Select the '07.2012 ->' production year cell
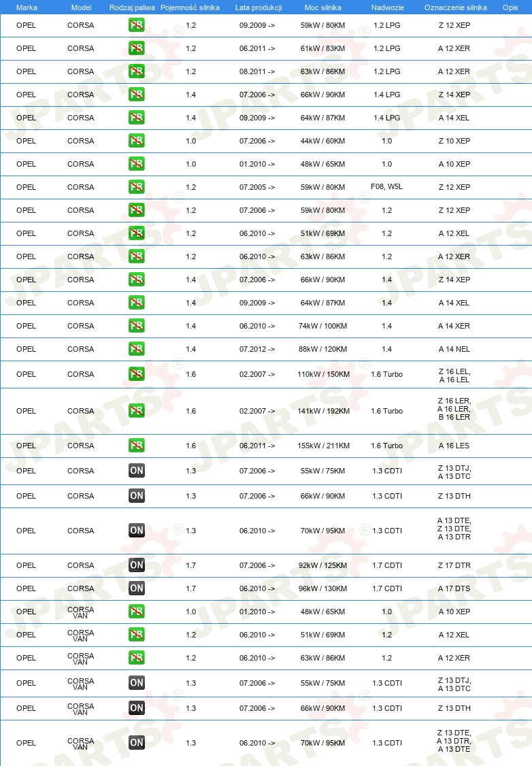Screen dimensions: 532x766 tap(257, 349)
